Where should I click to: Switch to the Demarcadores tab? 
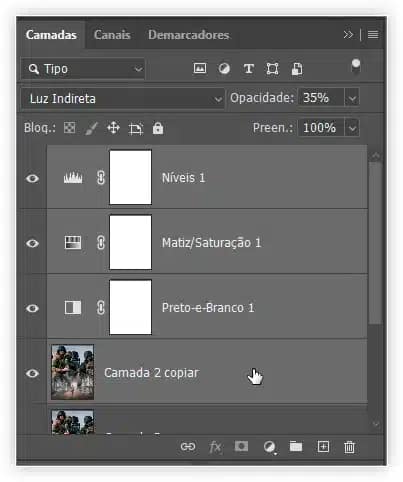coord(189,35)
